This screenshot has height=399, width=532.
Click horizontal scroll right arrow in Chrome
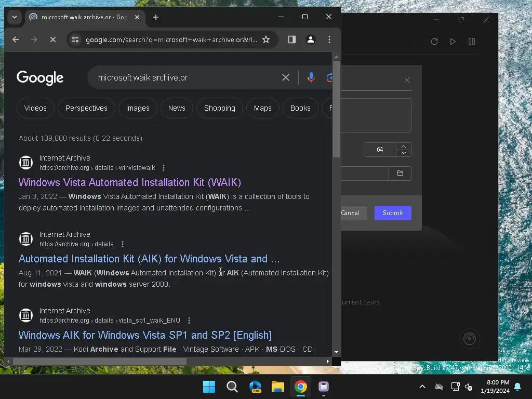(327, 362)
